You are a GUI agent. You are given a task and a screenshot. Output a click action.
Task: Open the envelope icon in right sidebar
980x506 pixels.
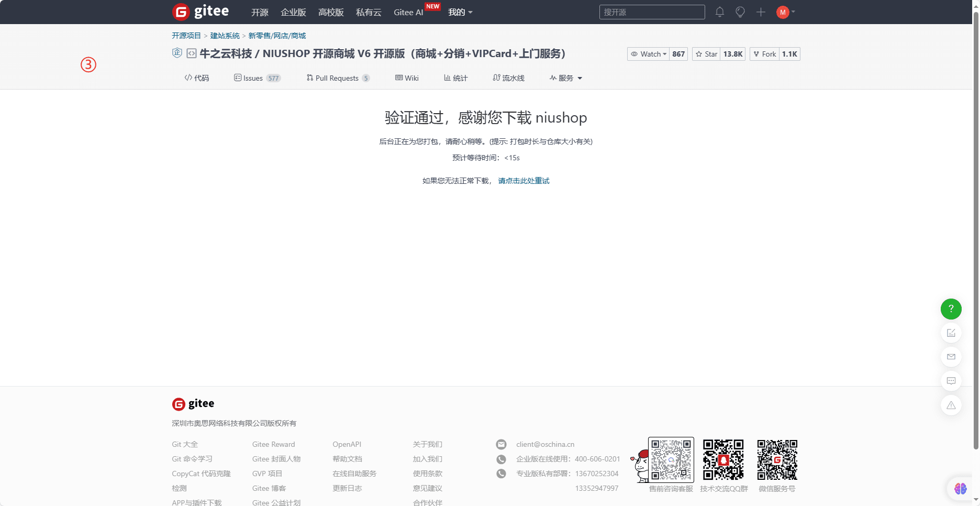click(x=951, y=357)
